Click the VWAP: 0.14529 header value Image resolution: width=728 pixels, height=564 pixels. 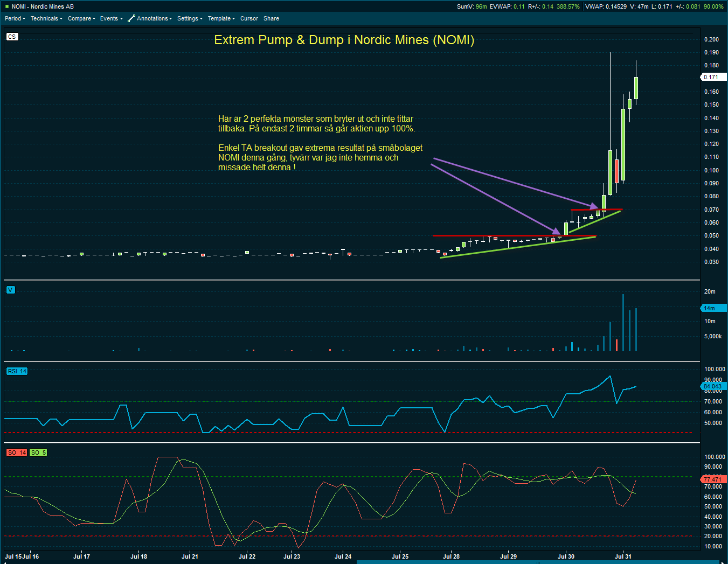tap(606, 6)
